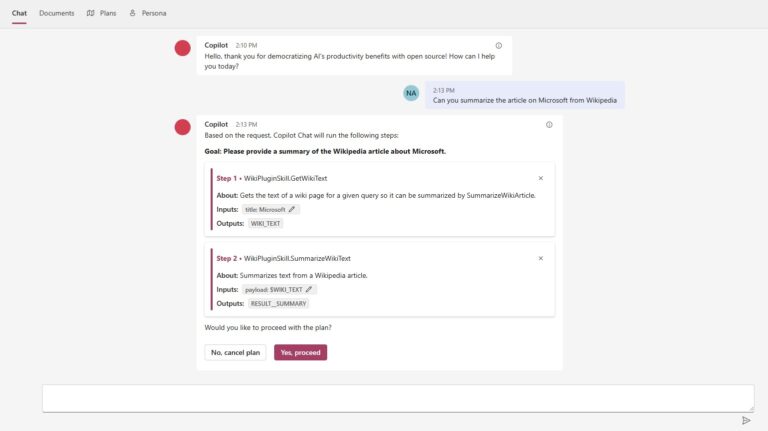Click the Persona tab person icon
Screen dimensions: 768x431
point(133,13)
